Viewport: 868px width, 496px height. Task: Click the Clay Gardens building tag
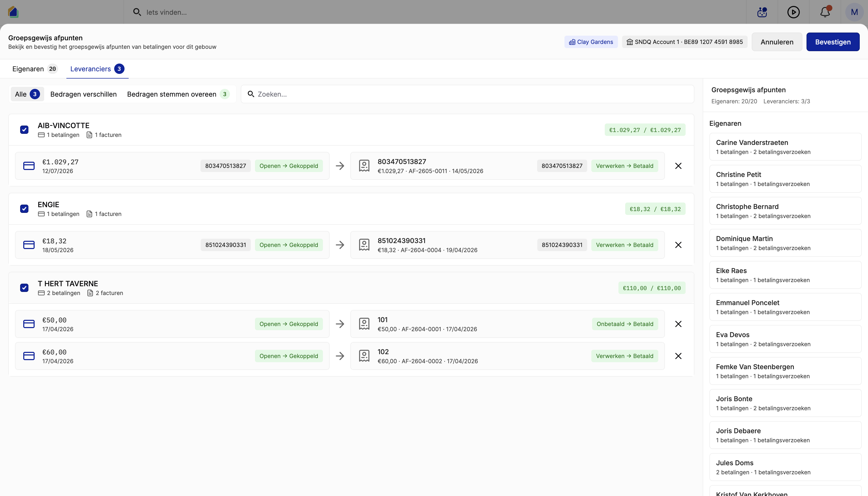(x=591, y=42)
